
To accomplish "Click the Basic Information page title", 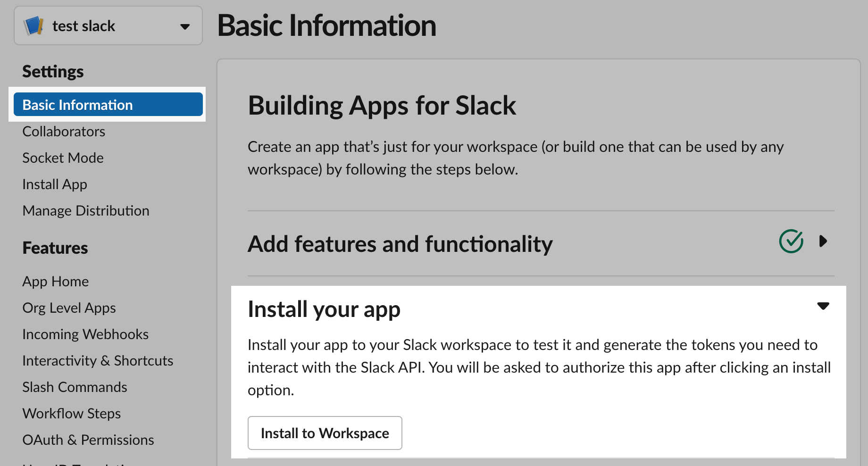I will pos(327,26).
